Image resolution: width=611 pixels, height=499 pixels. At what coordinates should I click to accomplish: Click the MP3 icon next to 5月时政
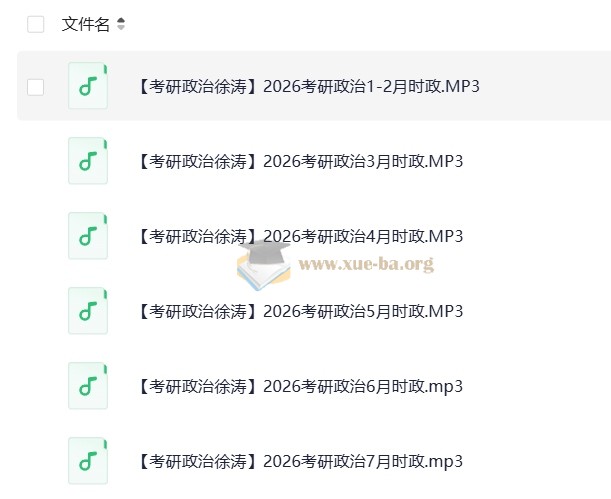[88, 311]
